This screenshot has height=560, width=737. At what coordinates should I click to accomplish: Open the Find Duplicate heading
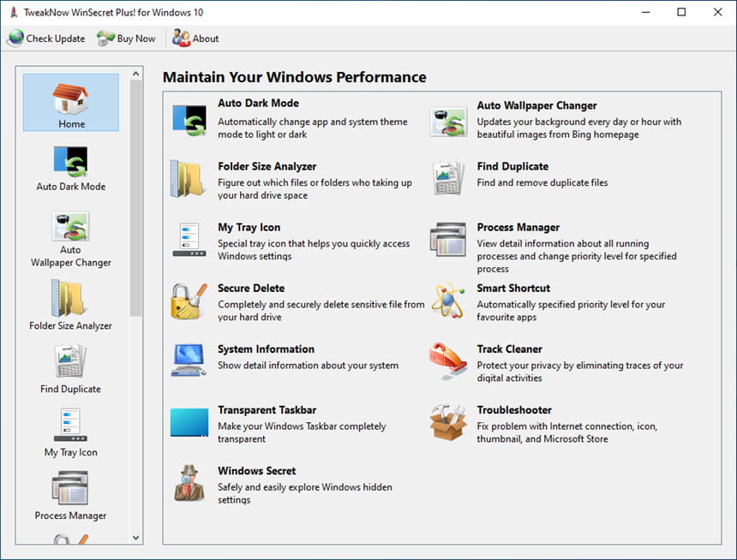[512, 166]
